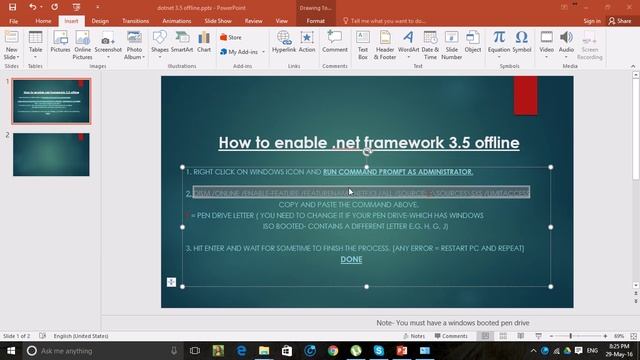Switch to Normal view in status bar

tap(485, 336)
